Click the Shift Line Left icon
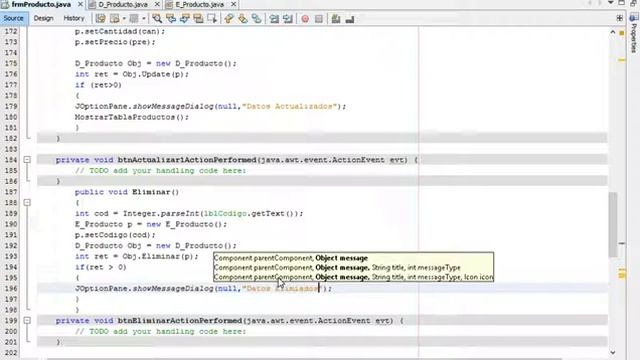 pyautogui.click(x=274, y=19)
